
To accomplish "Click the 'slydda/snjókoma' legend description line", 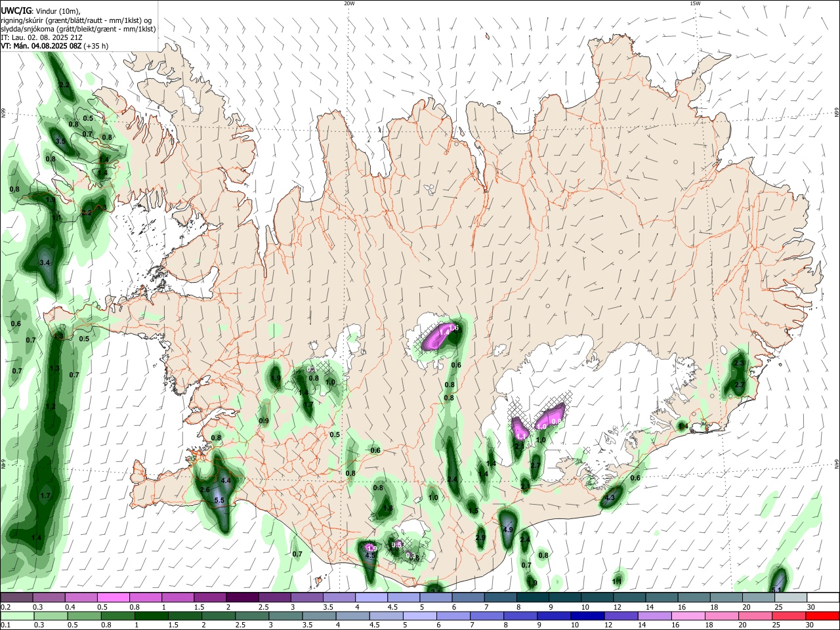I will pos(78,29).
